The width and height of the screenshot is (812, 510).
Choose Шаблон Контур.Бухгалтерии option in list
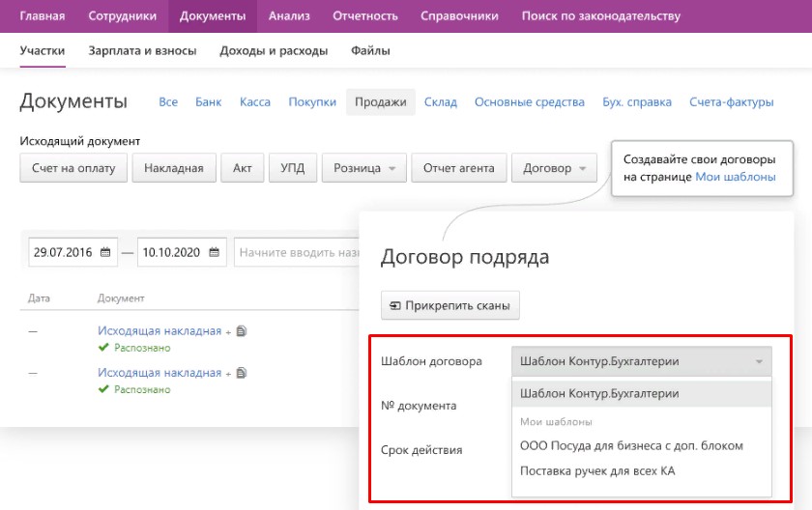(642, 394)
